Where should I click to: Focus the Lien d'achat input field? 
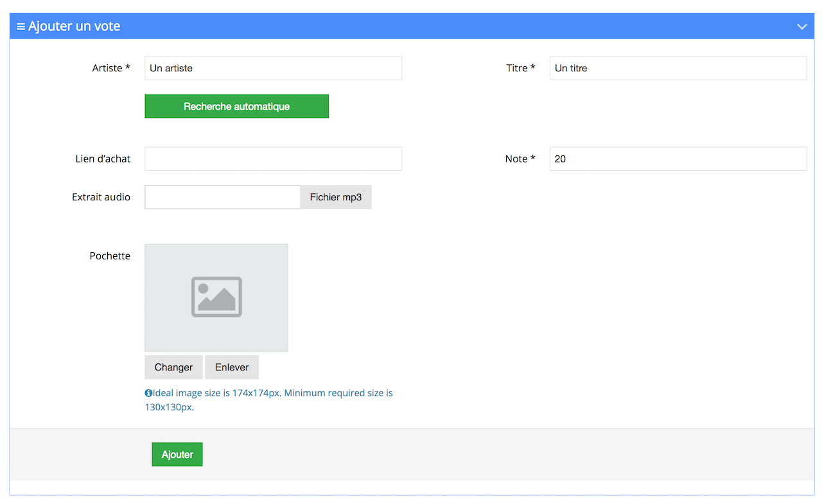(x=273, y=159)
